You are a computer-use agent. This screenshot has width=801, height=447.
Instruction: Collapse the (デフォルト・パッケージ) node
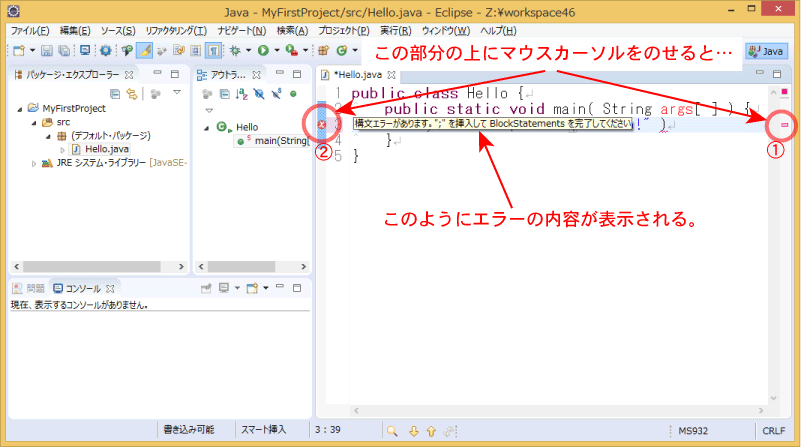tap(49, 136)
